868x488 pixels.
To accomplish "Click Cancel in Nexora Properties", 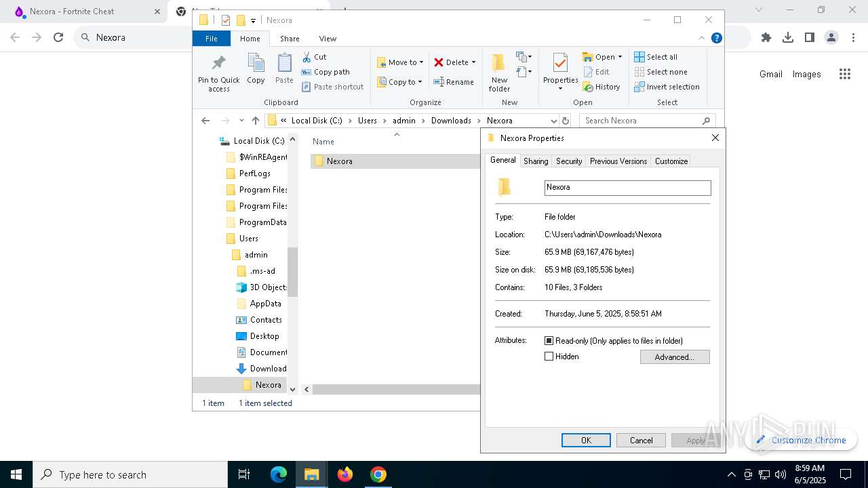I will 641,441.
